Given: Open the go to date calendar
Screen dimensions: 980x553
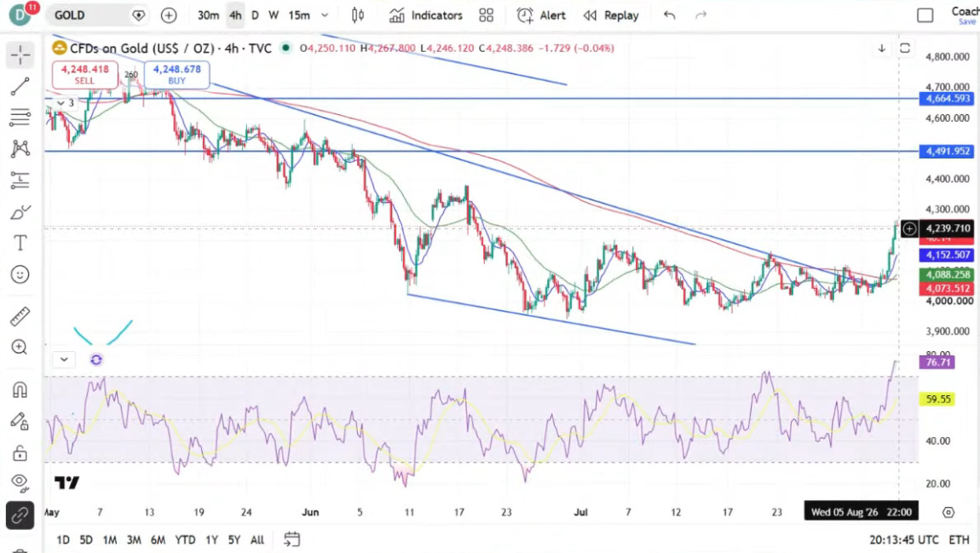Looking at the screenshot, I should click(x=292, y=539).
